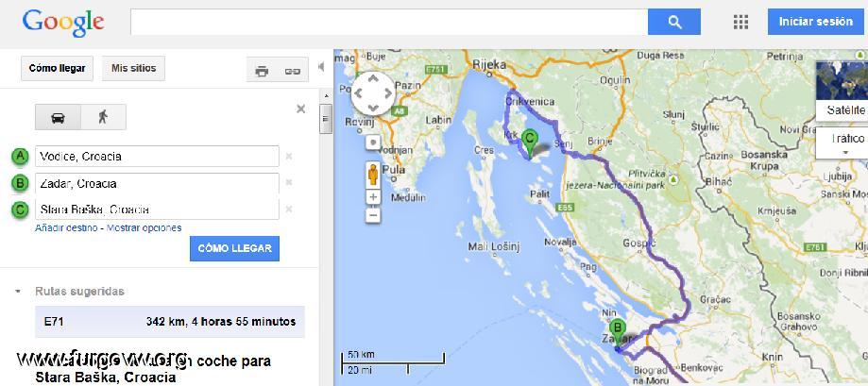Image resolution: width=868 pixels, height=386 pixels.
Task: Click the Bihać label on map
Action: click(x=719, y=182)
